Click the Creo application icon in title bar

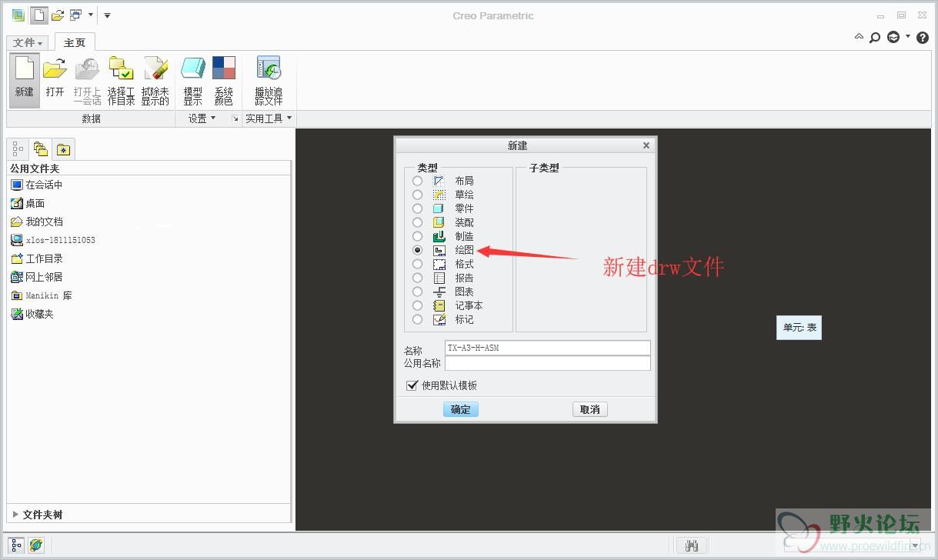click(x=18, y=15)
